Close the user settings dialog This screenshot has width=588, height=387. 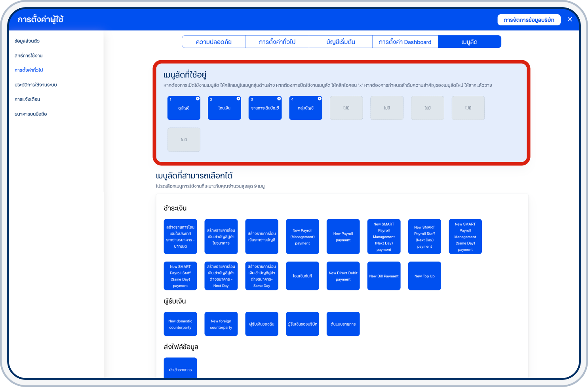coord(570,19)
